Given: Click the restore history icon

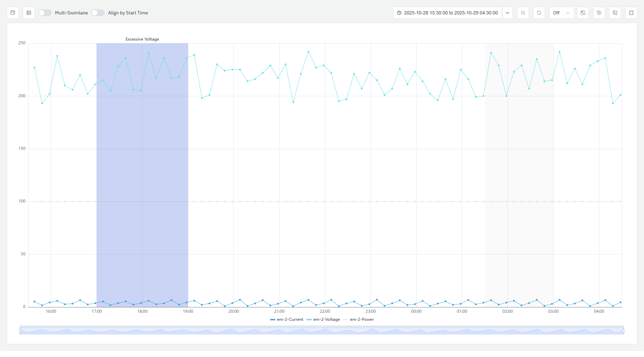Looking at the screenshot, I should pos(599,13).
